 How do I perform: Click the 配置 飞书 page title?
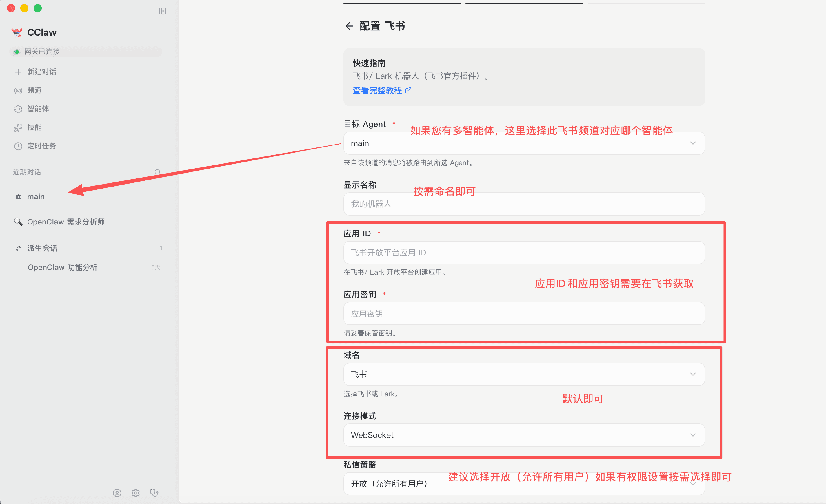point(382,26)
